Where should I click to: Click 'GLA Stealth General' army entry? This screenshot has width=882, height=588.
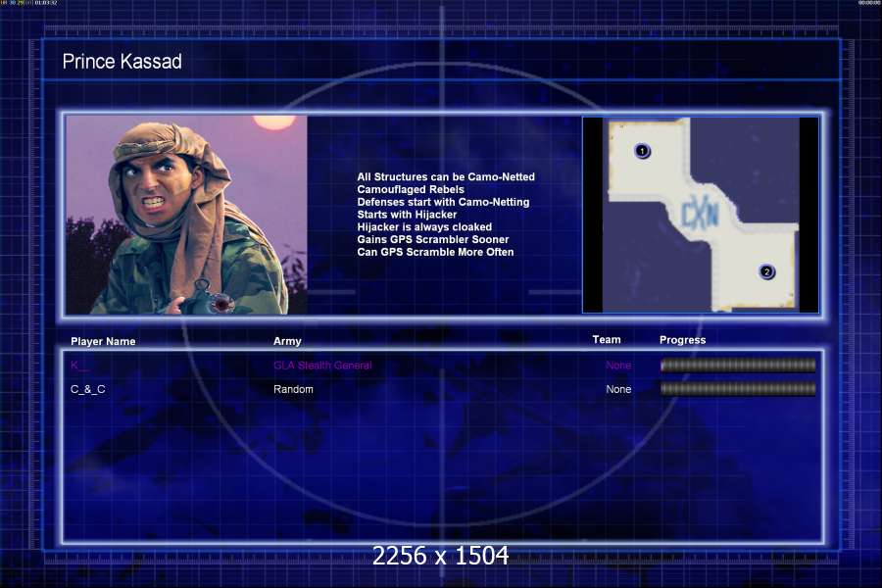click(322, 366)
